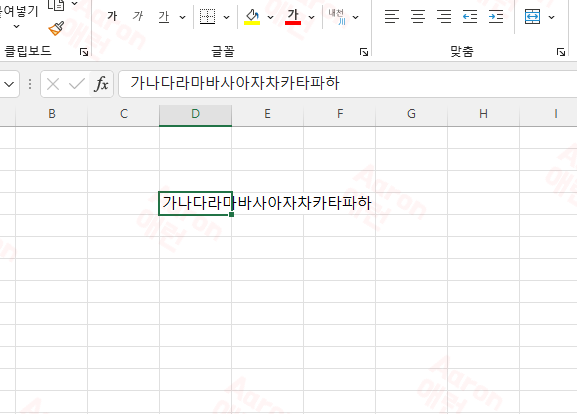Image resolution: width=577 pixels, height=414 pixels.
Task: Open font color dropdown arrow
Action: 312,17
